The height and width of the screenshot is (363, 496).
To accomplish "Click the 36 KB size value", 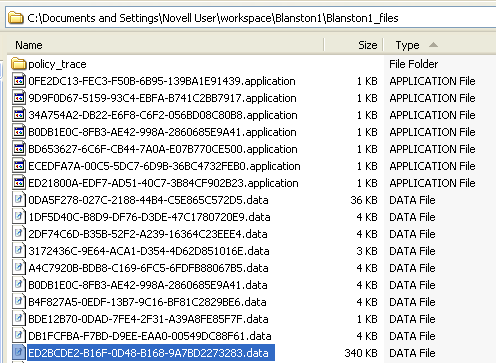I will 364,200.
